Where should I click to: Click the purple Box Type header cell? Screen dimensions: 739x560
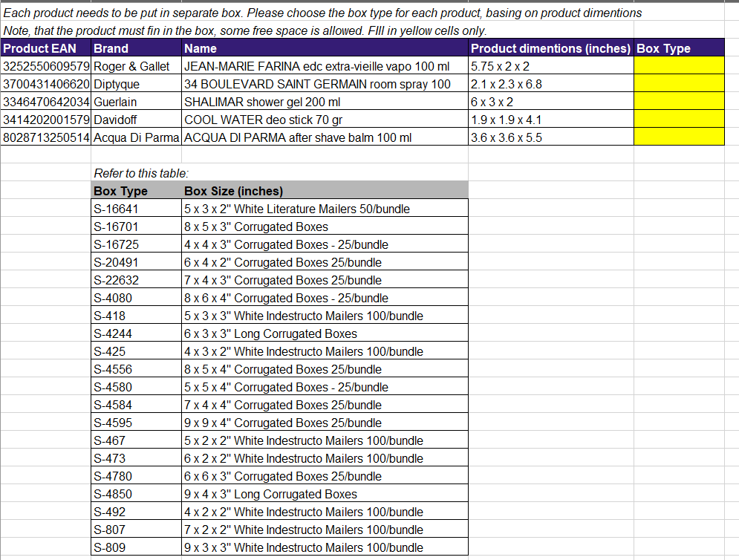click(x=679, y=48)
